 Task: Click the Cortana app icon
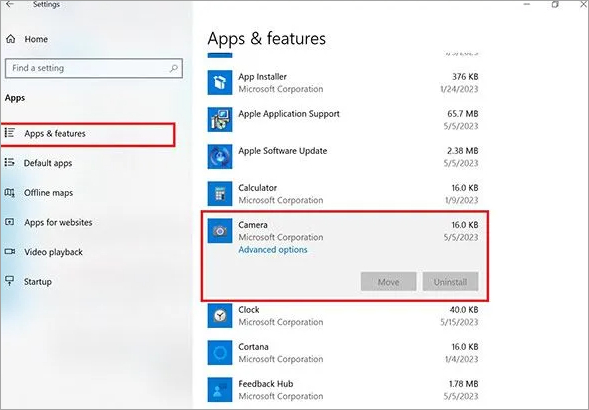pyautogui.click(x=220, y=353)
